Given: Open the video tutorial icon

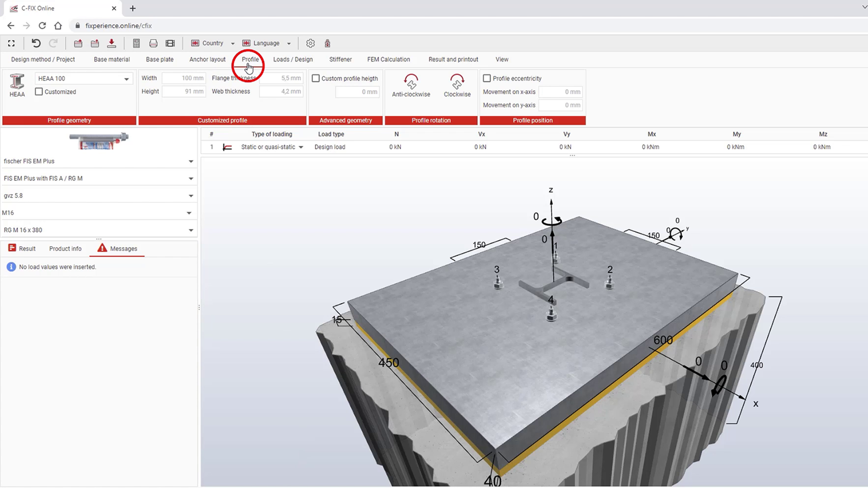Looking at the screenshot, I should pyautogui.click(x=170, y=43).
